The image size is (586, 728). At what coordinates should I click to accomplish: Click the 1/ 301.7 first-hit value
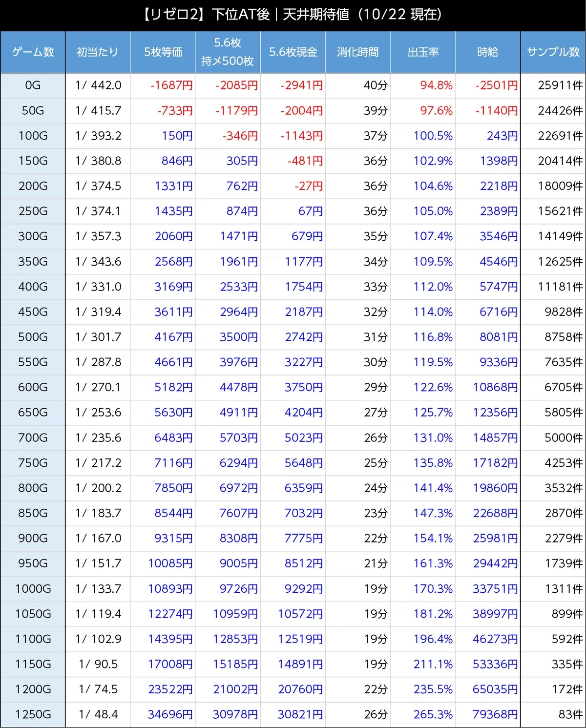point(98,337)
